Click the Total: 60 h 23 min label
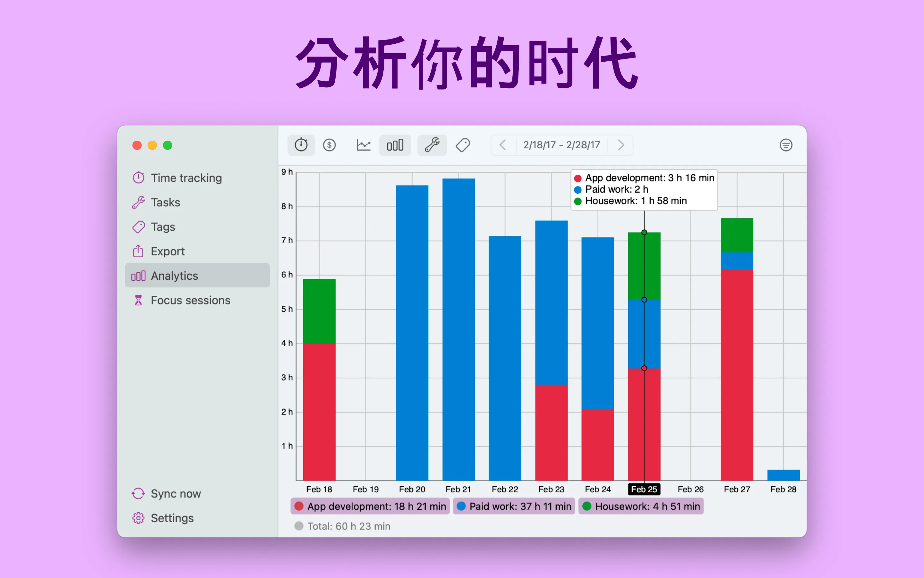Image resolution: width=924 pixels, height=578 pixels. 349,526
